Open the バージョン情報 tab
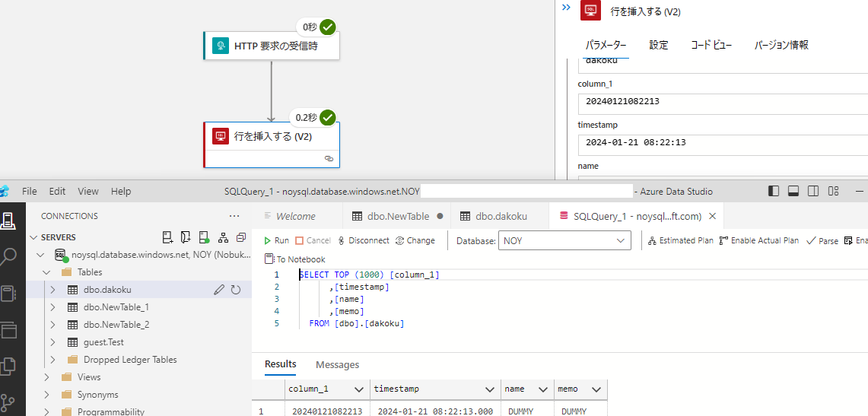The width and height of the screenshot is (868, 416). pos(781,46)
